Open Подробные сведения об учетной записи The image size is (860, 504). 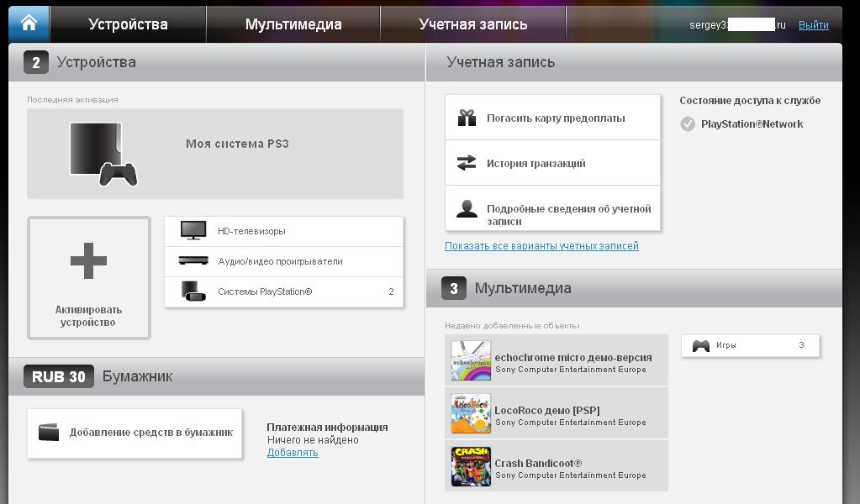pyautogui.click(x=552, y=208)
